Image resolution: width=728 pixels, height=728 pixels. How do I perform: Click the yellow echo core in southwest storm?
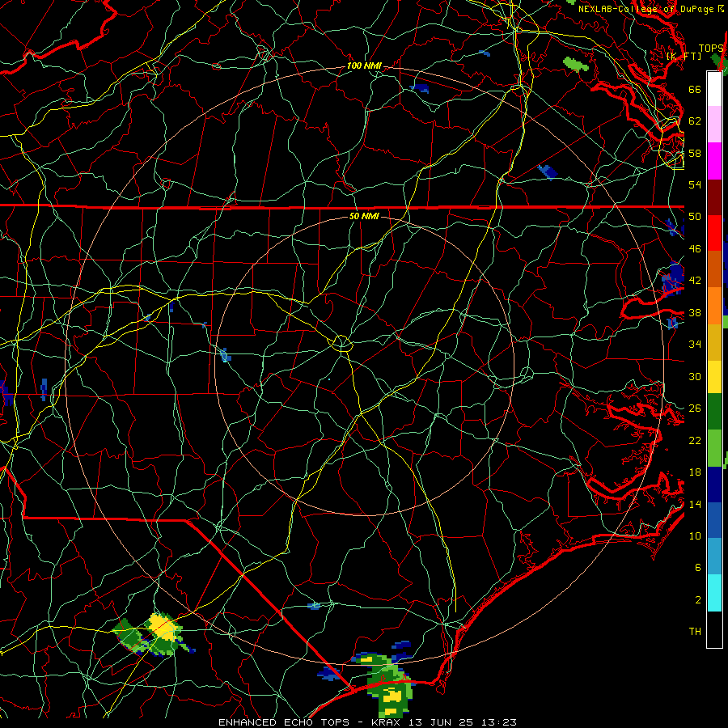coord(162,628)
